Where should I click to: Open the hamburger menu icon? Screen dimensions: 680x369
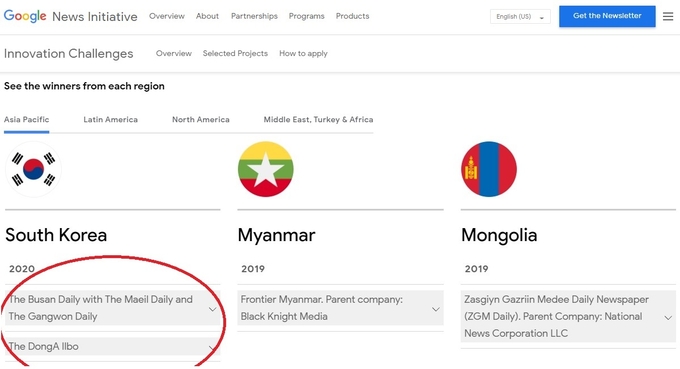coord(668,16)
